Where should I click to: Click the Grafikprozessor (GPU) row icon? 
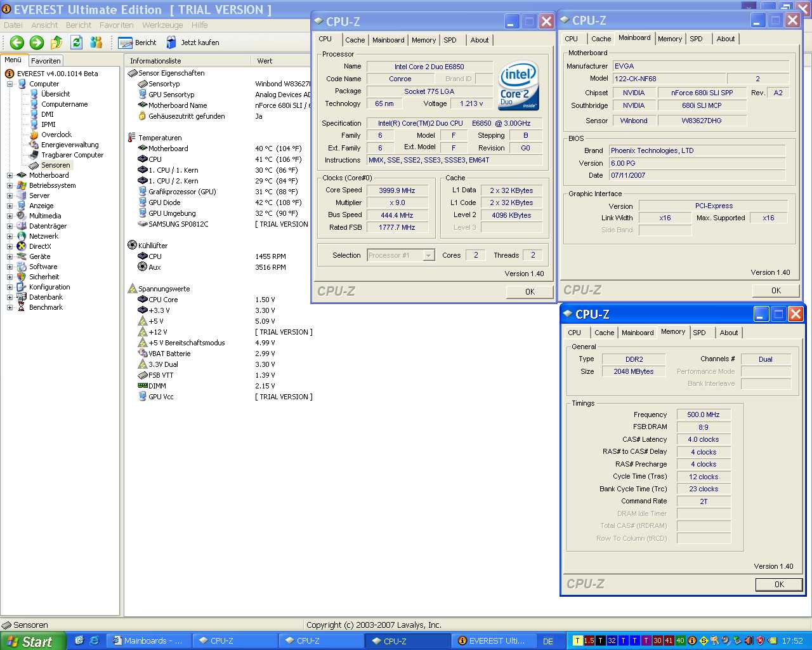142,192
